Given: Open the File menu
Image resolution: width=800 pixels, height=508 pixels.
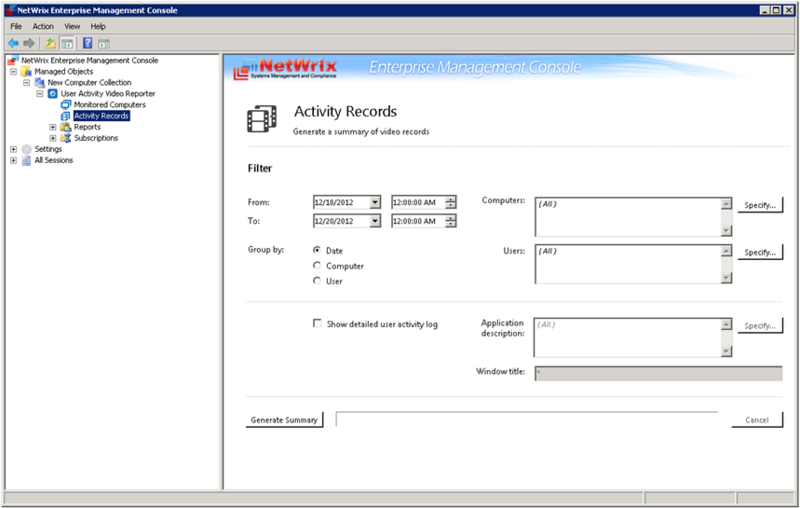Looking at the screenshot, I should [x=16, y=27].
